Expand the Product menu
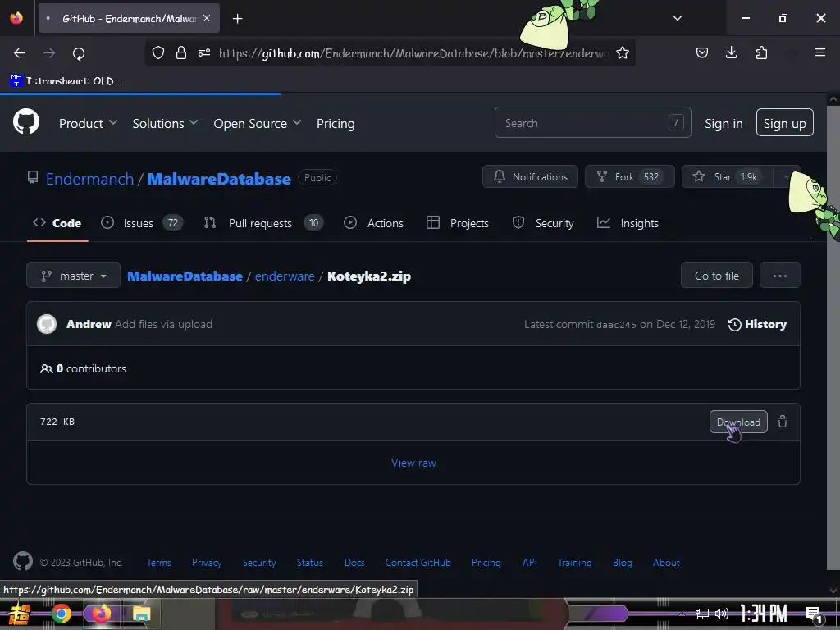This screenshot has height=630, width=840. (88, 123)
